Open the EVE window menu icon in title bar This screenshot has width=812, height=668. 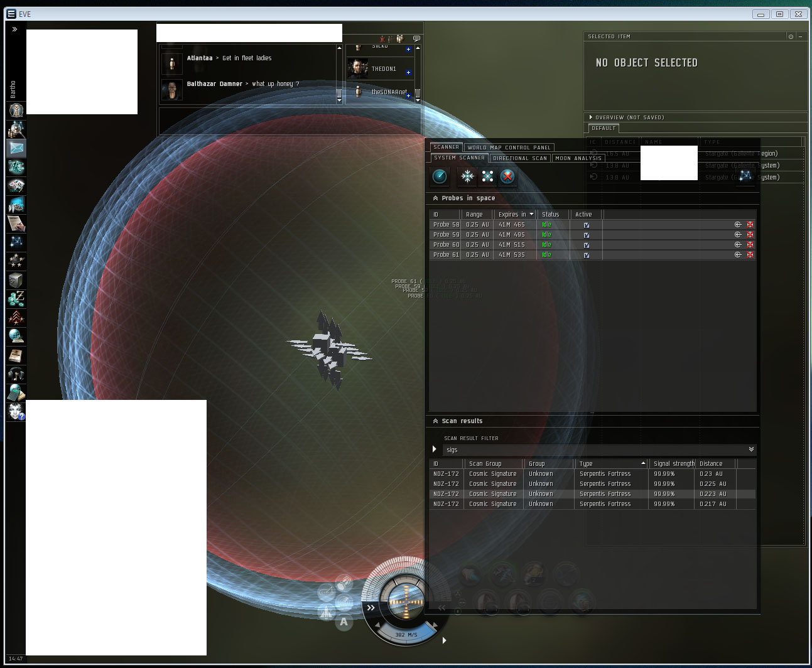[11, 14]
